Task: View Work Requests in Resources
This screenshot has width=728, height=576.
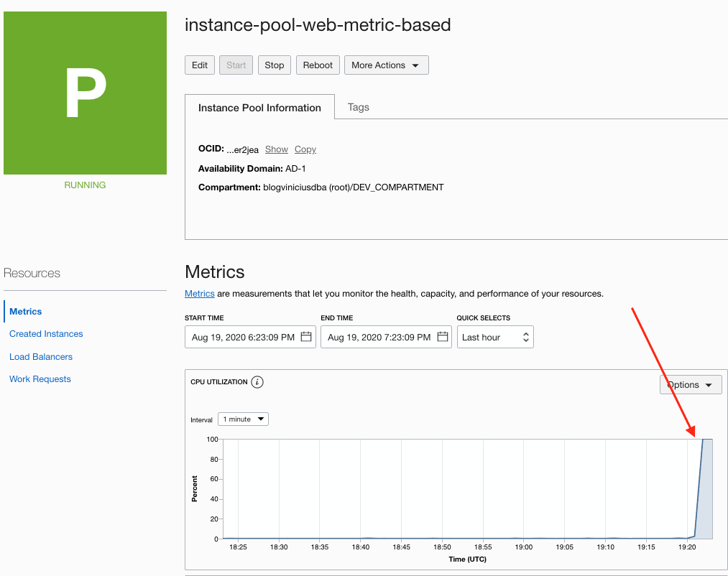Action: tap(40, 379)
